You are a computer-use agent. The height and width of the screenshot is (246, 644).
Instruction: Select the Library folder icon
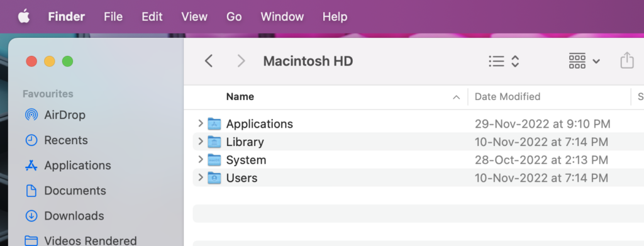pos(214,142)
